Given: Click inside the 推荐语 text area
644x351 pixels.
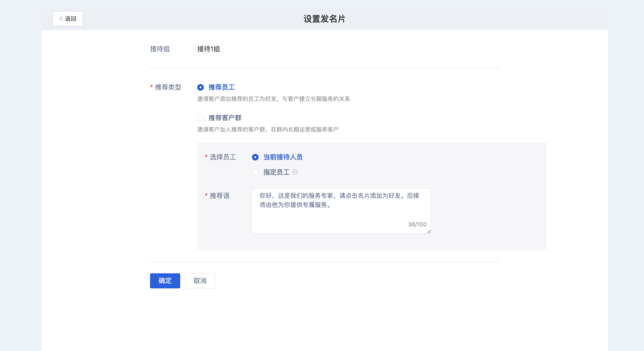Looking at the screenshot, I should tap(341, 211).
